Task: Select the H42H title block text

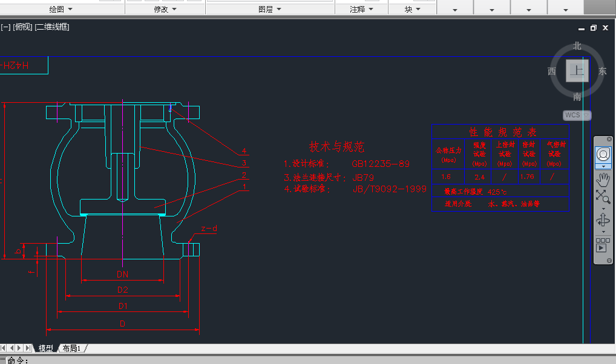Action: [x=15, y=65]
